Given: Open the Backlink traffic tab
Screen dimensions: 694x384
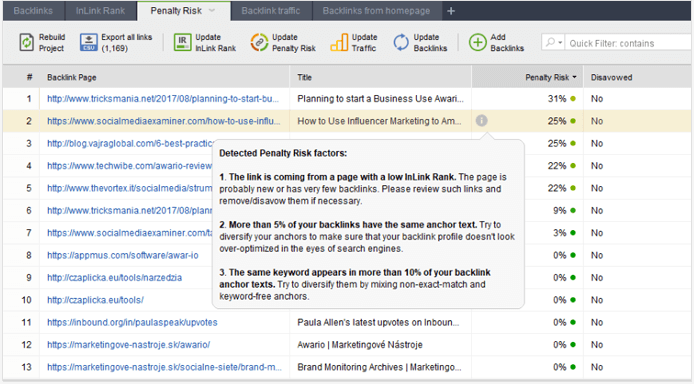Looking at the screenshot, I should [x=271, y=11].
